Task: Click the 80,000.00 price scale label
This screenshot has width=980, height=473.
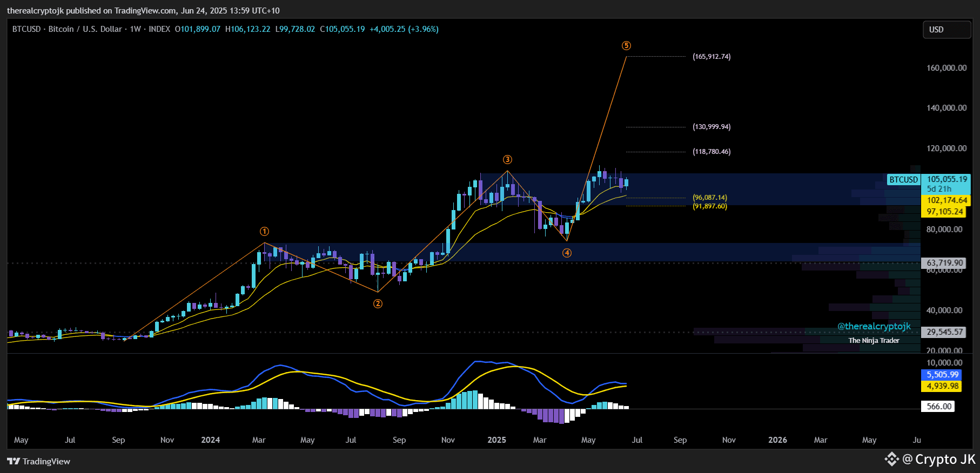Action: click(944, 229)
